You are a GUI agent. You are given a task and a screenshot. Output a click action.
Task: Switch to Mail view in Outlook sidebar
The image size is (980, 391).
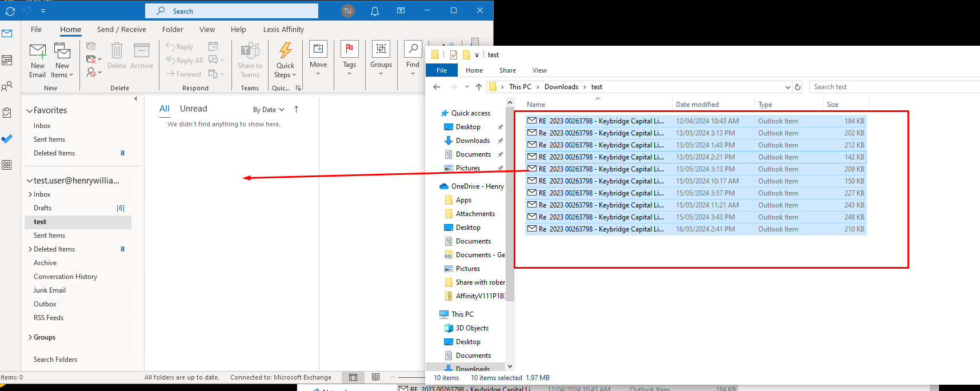tap(7, 34)
